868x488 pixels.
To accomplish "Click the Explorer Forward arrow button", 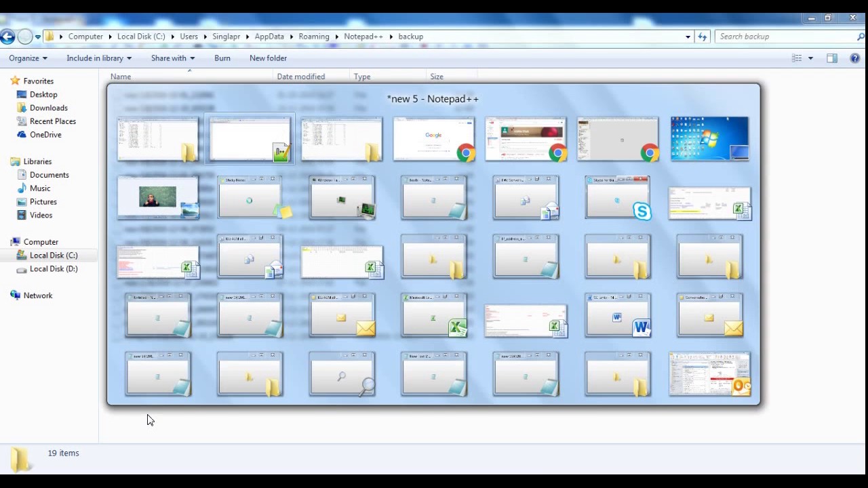I will [x=25, y=37].
